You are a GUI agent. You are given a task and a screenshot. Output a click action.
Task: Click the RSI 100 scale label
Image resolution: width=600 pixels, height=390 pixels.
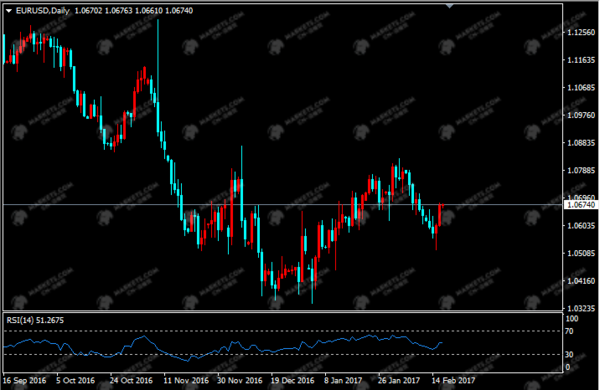pos(572,319)
